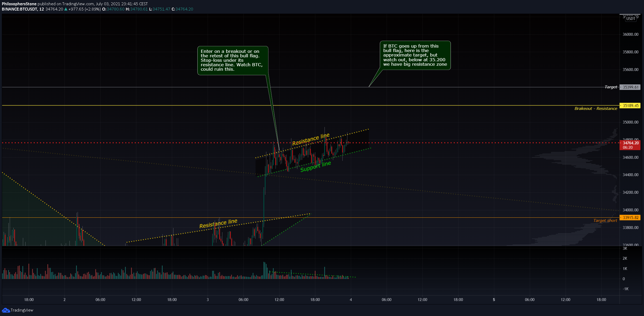Click the TradingView text in footer
Viewport: 644px width, 316px height.
22,310
